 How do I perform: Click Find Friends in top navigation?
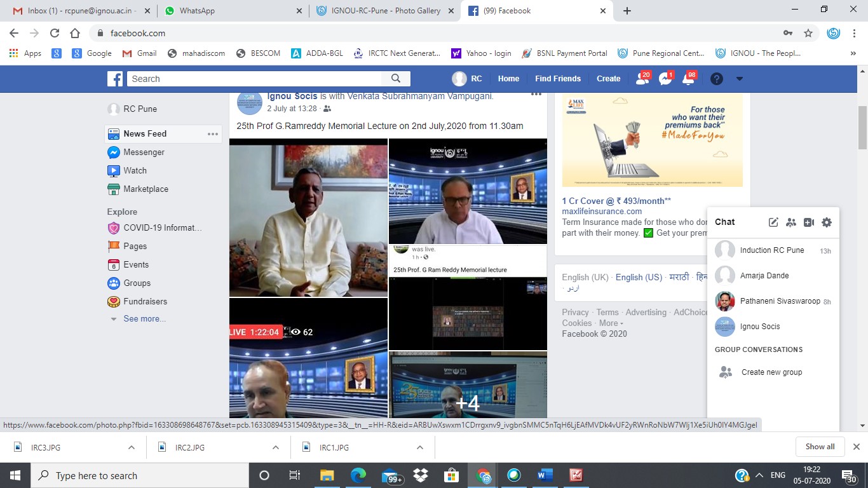point(557,79)
